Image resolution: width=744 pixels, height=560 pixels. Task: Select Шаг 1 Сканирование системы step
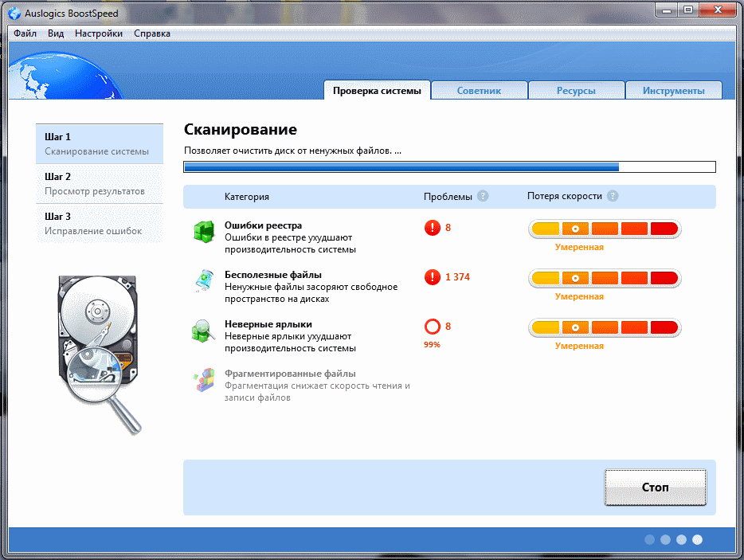[100, 144]
